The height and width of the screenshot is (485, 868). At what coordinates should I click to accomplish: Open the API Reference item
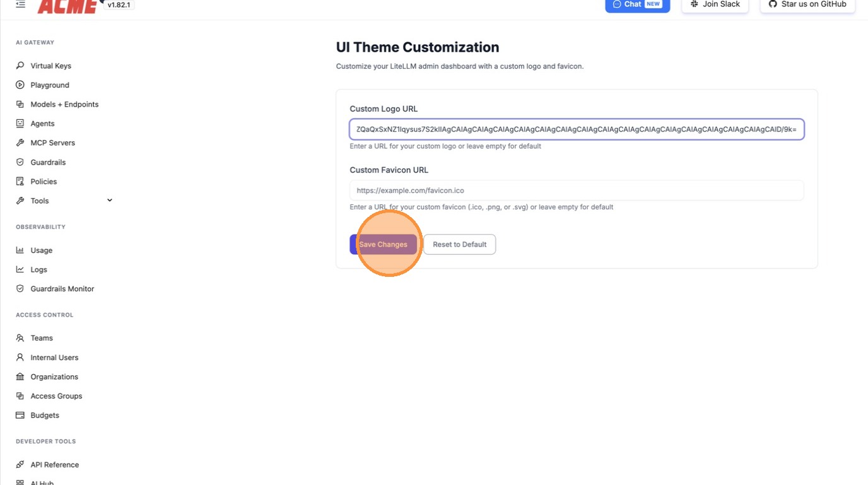(54, 465)
